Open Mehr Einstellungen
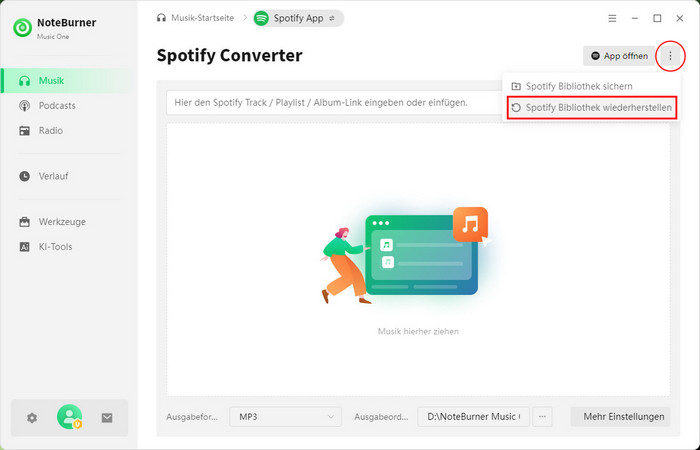This screenshot has height=450, width=700. tap(621, 417)
